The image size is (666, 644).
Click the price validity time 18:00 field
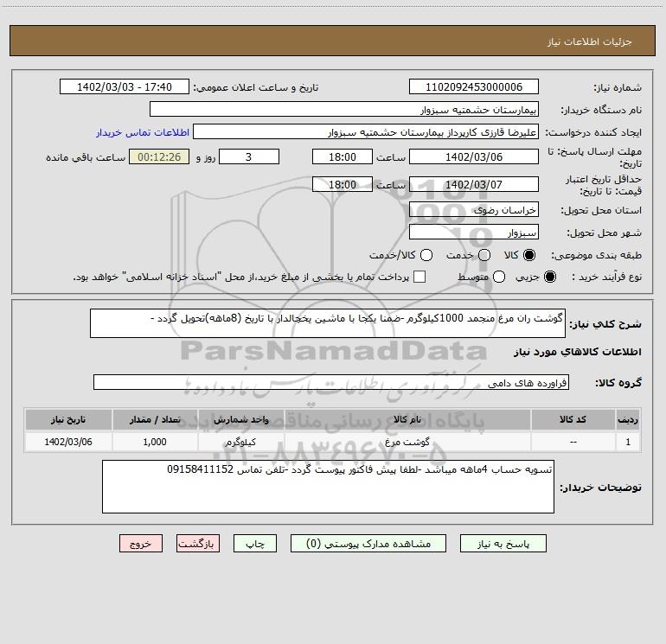pos(343,184)
